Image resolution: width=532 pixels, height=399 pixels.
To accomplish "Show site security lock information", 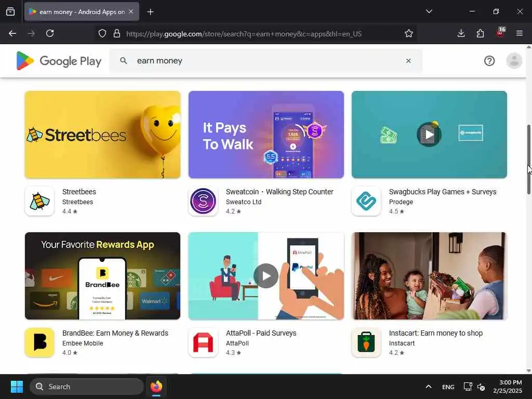I will 117,33.
